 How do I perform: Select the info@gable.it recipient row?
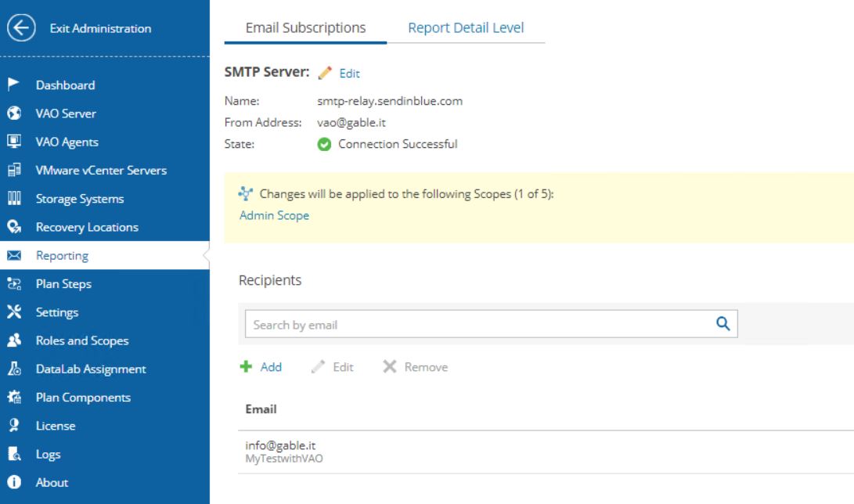click(x=546, y=452)
